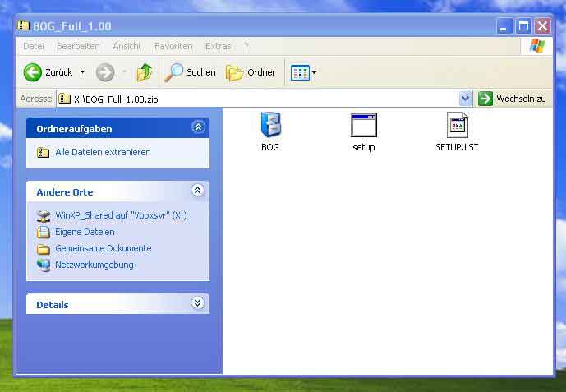Open WinXP_Shared auf "Vboxsvr" (X:) link
Viewport: 566px width, 392px height.
click(121, 215)
